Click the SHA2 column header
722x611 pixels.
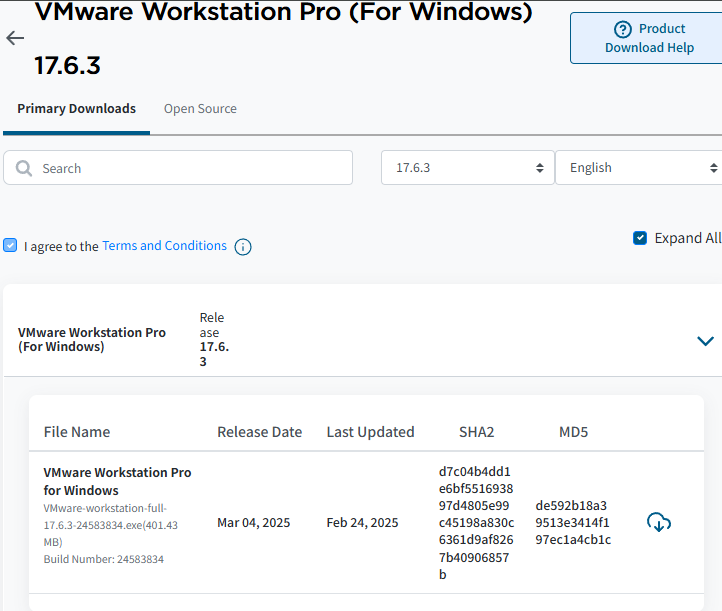tap(477, 432)
